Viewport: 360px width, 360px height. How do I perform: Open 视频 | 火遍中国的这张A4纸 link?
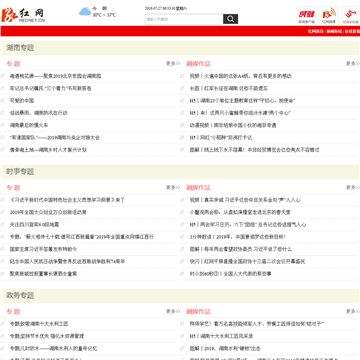[x=241, y=76]
